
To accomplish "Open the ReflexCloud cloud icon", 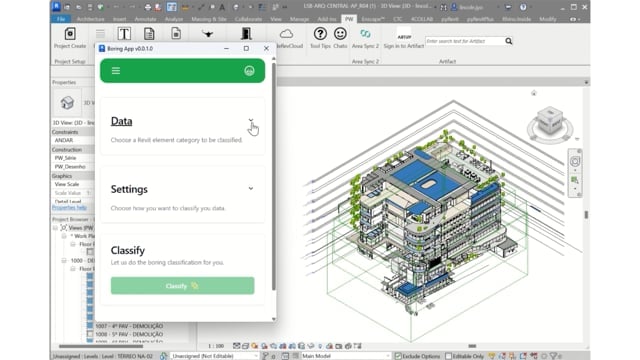I will (287, 33).
